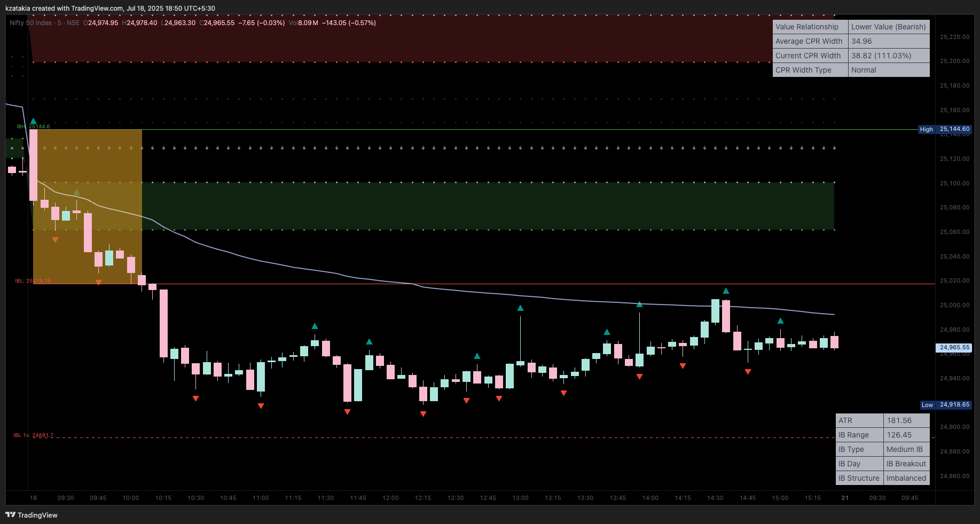Click the 13:00 time axis label
Image resolution: width=980 pixels, height=524 pixels.
pyautogui.click(x=520, y=498)
